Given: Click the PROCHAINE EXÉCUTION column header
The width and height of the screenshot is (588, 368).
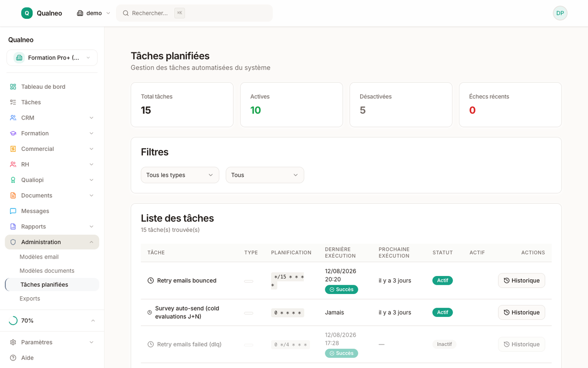Looking at the screenshot, I should click(x=394, y=253).
